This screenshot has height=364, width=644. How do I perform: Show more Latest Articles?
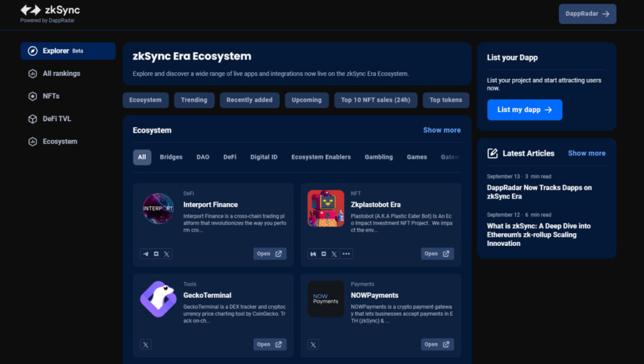coord(586,153)
